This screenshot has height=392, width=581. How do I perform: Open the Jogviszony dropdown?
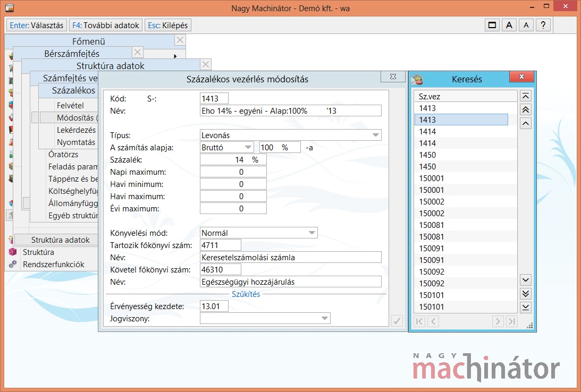click(x=324, y=318)
